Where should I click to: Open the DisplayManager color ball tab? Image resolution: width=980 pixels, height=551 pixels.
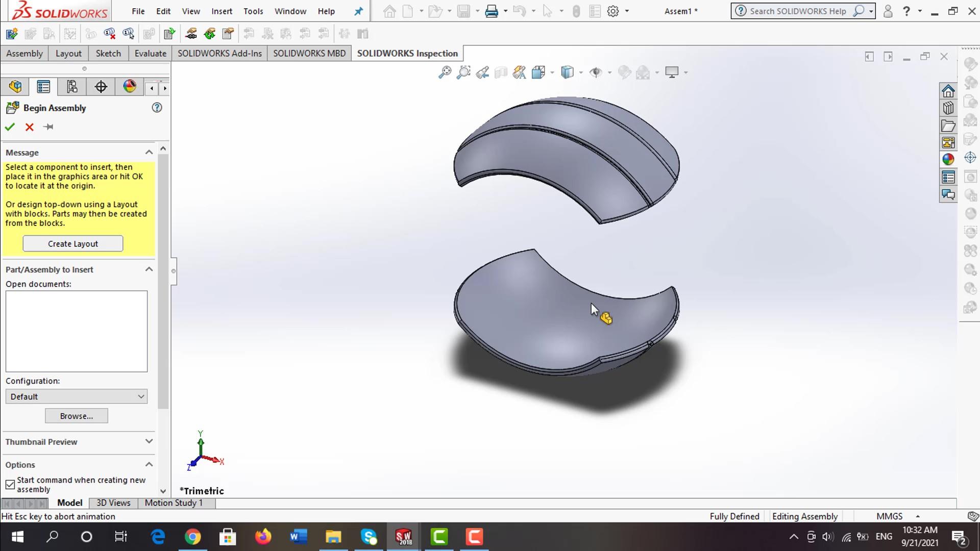129,87
